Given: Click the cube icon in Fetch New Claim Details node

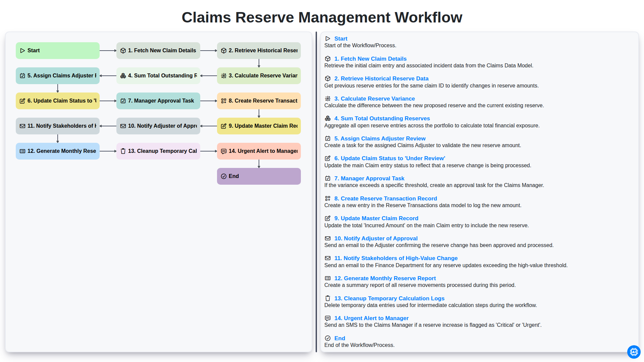Looking at the screenshot, I should pos(123,51).
